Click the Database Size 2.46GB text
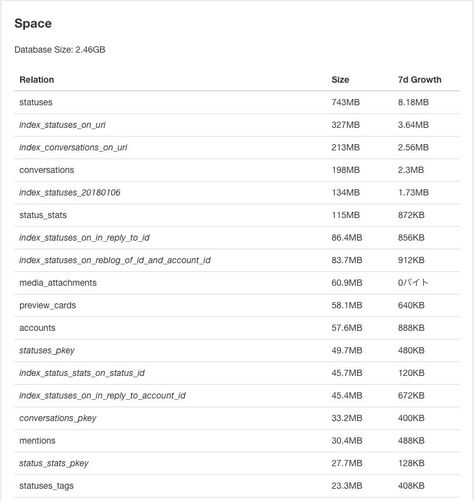 point(60,50)
